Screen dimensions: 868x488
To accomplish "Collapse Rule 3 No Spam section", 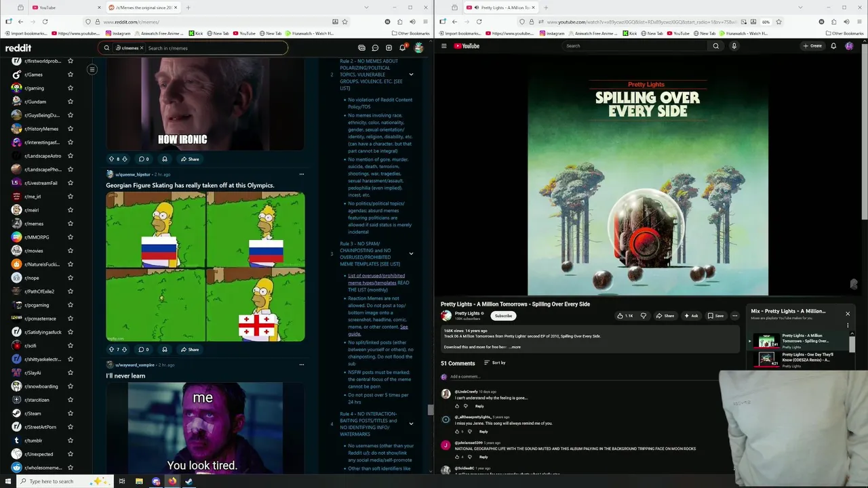I will (411, 253).
